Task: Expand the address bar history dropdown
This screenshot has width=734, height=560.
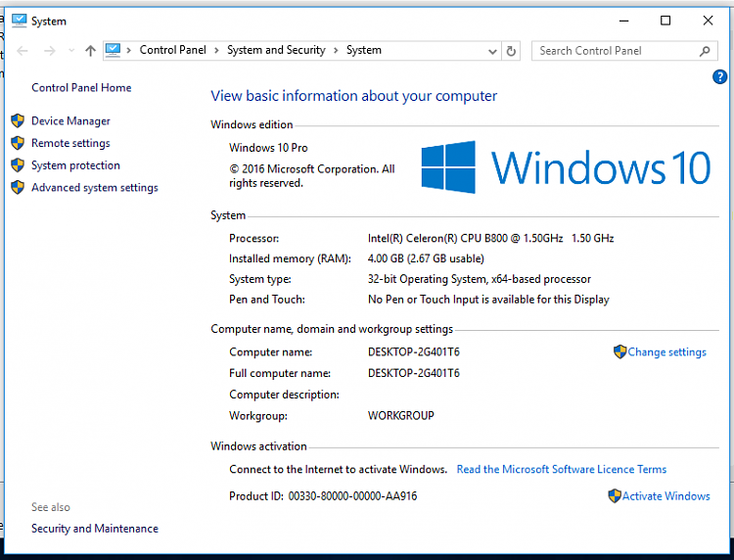Action: tap(492, 51)
